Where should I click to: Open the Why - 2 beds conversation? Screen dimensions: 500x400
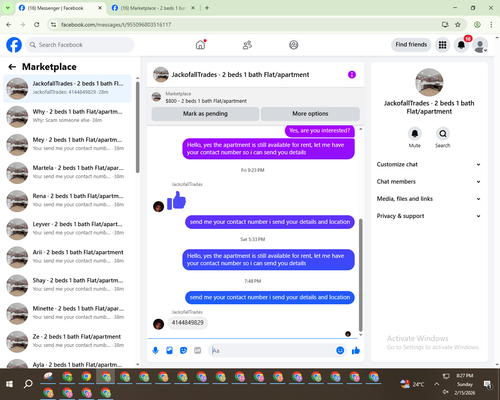(67, 117)
